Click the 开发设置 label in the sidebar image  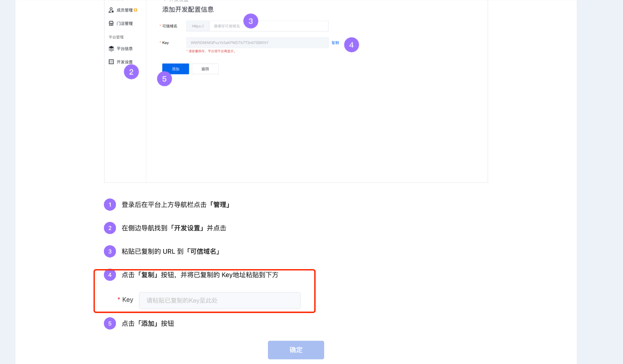125,62
